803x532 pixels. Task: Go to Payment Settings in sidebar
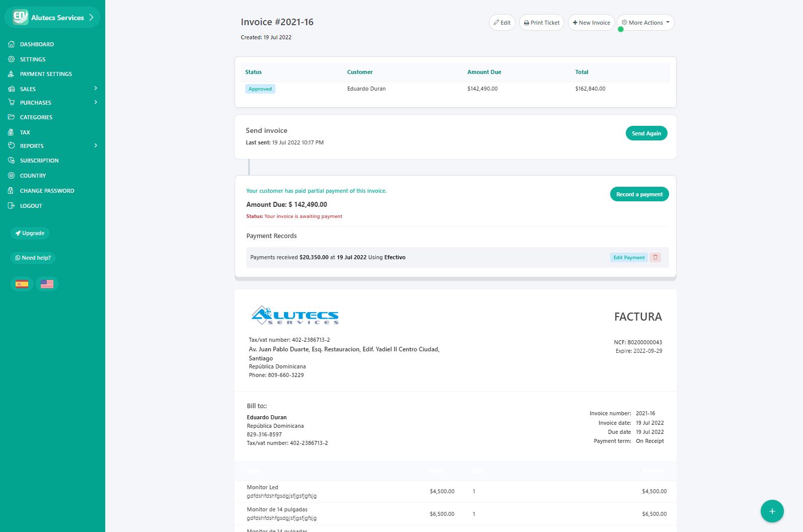[x=46, y=74]
